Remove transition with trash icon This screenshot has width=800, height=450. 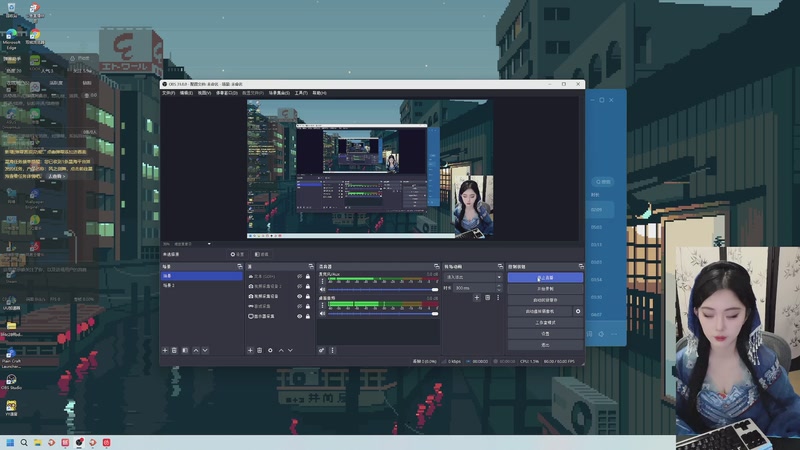(x=487, y=297)
